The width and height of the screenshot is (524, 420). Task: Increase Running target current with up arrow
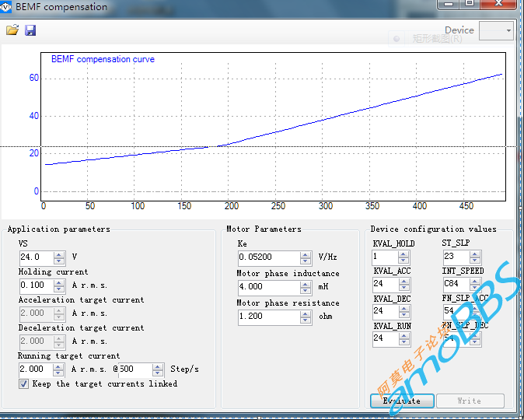click(58, 367)
